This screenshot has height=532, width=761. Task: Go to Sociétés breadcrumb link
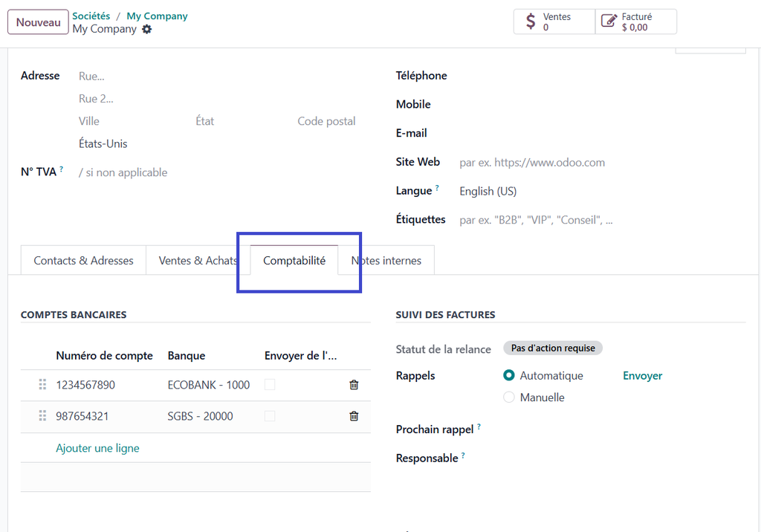[x=91, y=16]
